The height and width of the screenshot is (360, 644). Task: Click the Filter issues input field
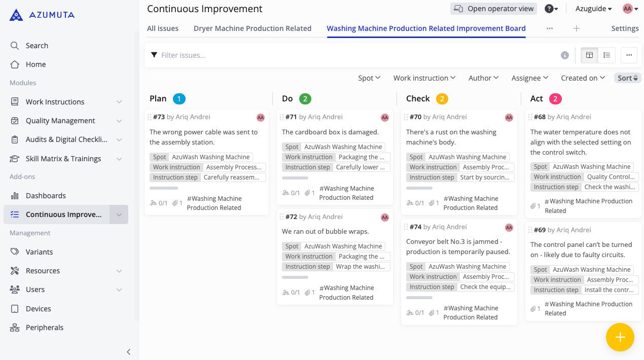click(x=355, y=55)
